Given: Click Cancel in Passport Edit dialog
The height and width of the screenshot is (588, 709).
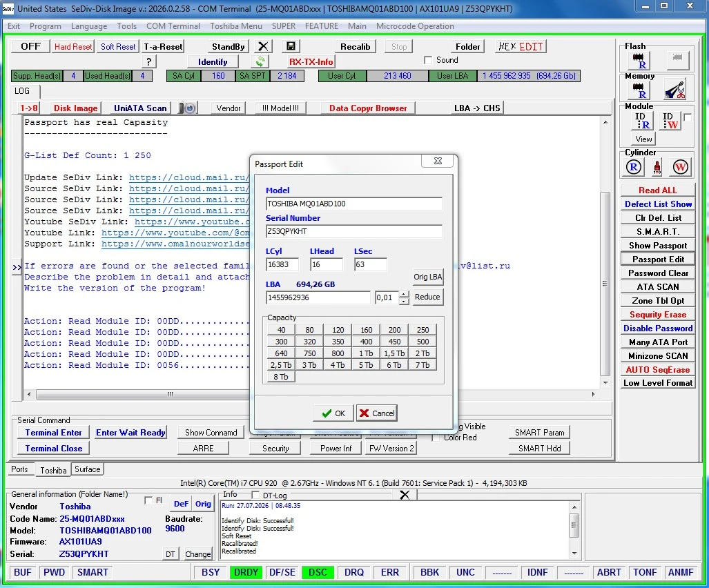Looking at the screenshot, I should tap(377, 413).
